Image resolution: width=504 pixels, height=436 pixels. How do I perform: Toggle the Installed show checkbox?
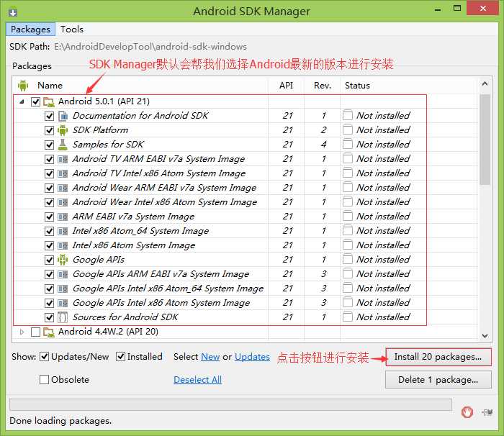pyautogui.click(x=120, y=357)
